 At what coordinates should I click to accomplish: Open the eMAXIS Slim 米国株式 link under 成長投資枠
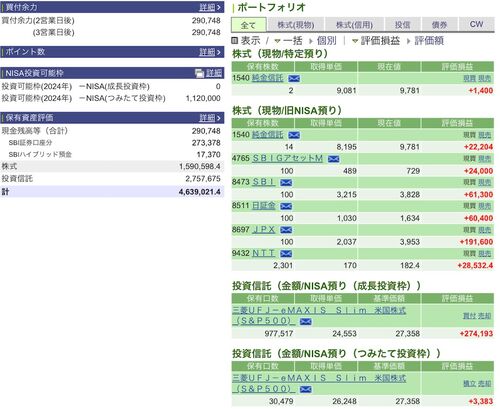(x=319, y=315)
